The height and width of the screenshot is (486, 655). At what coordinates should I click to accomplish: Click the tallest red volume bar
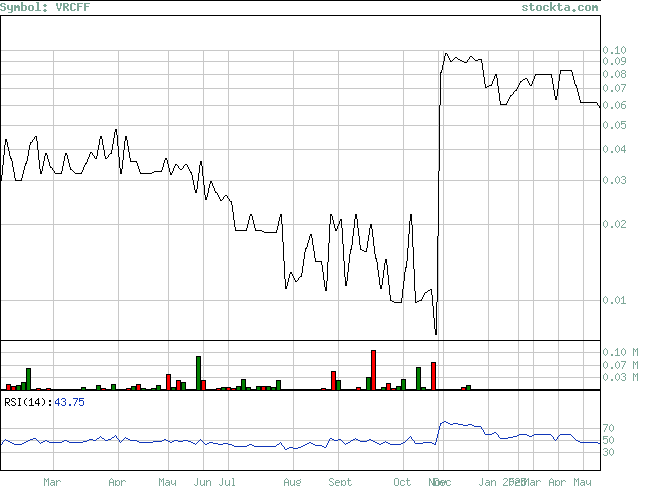(x=373, y=370)
